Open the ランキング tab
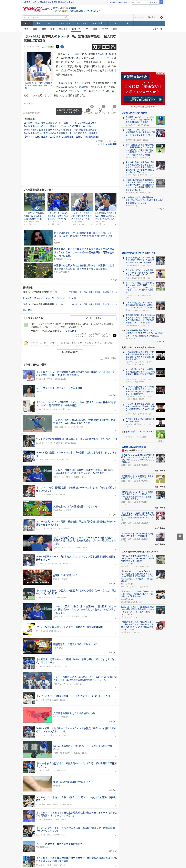The width and height of the screenshot is (186, 868). point(115,24)
